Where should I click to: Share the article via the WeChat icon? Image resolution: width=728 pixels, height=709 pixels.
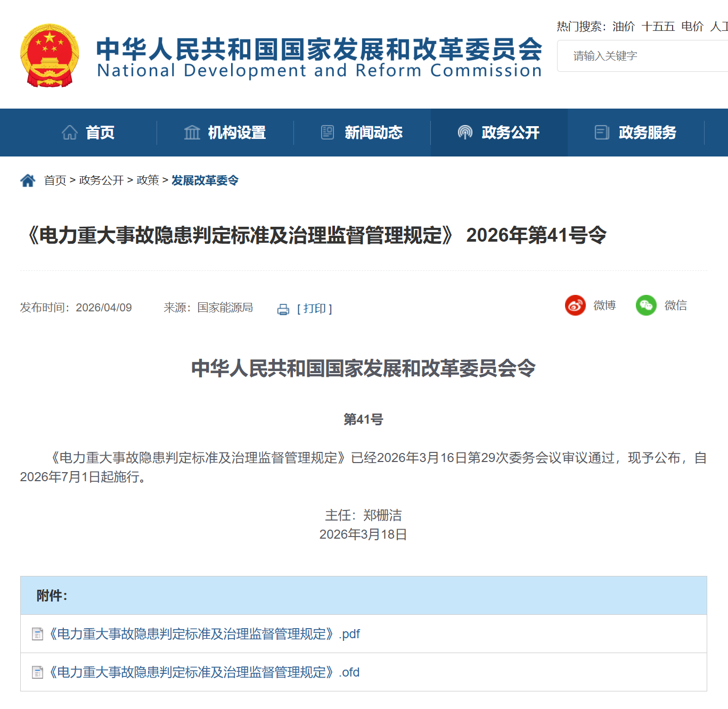[646, 305]
